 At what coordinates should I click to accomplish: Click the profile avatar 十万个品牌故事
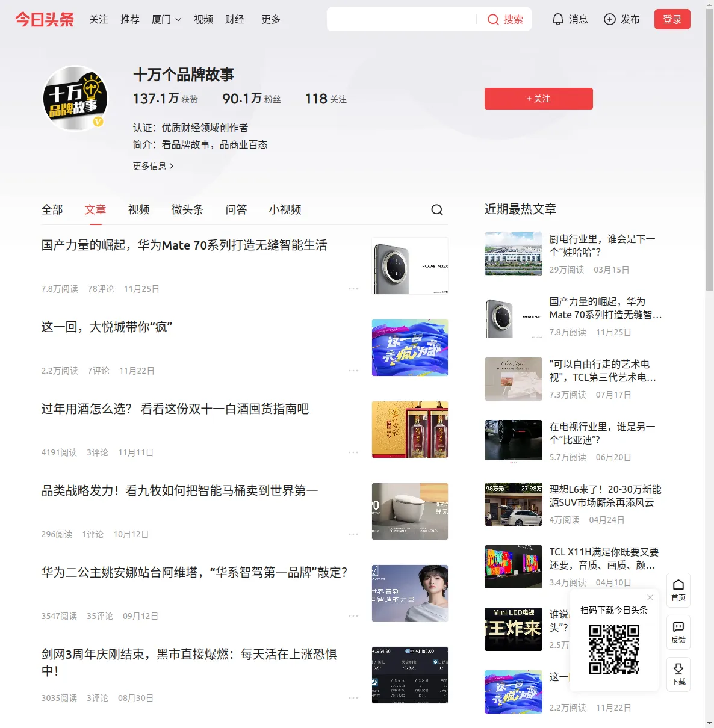tap(75, 98)
